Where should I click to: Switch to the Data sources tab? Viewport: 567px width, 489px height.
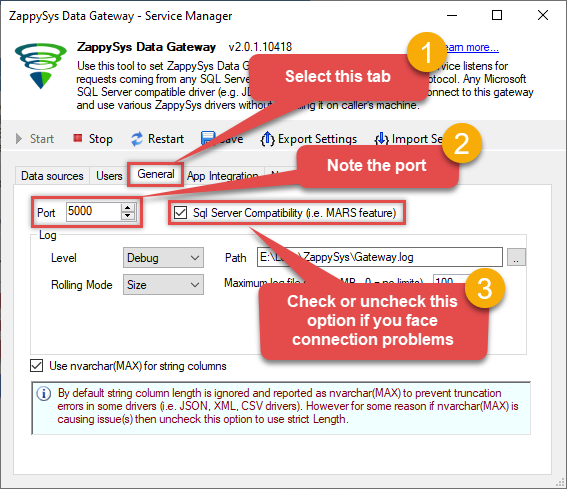(x=52, y=176)
